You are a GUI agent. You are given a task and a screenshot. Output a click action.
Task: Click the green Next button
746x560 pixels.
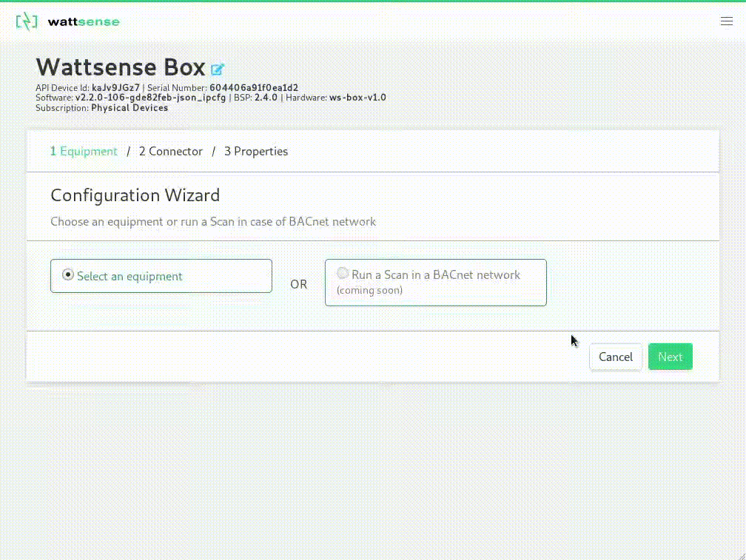click(670, 357)
